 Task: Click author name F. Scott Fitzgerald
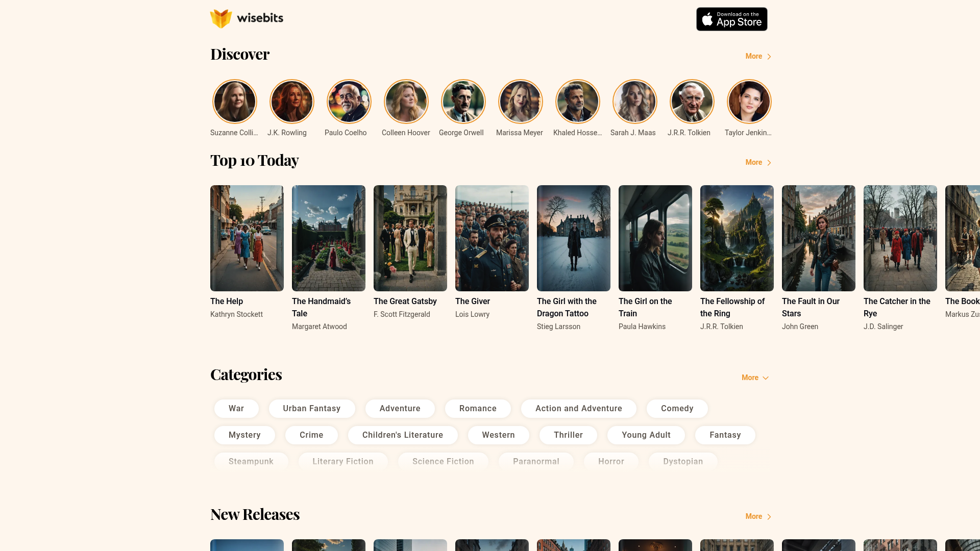pyautogui.click(x=402, y=314)
